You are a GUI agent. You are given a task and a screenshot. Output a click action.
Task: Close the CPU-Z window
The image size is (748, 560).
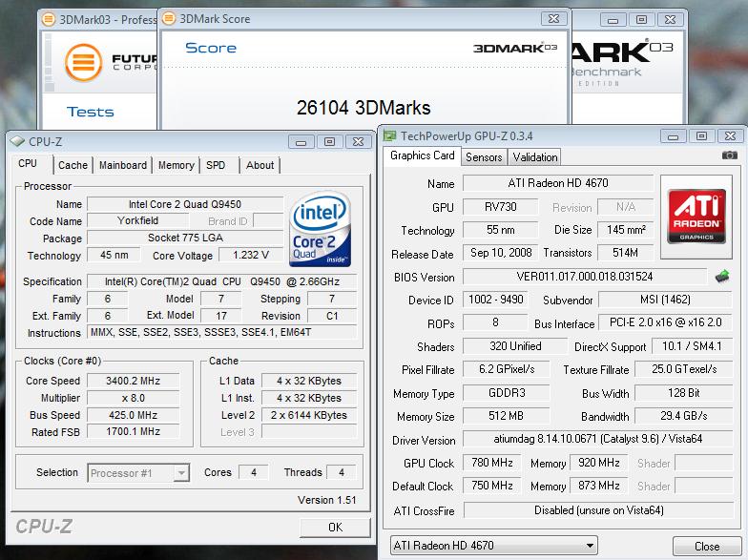coord(358,141)
